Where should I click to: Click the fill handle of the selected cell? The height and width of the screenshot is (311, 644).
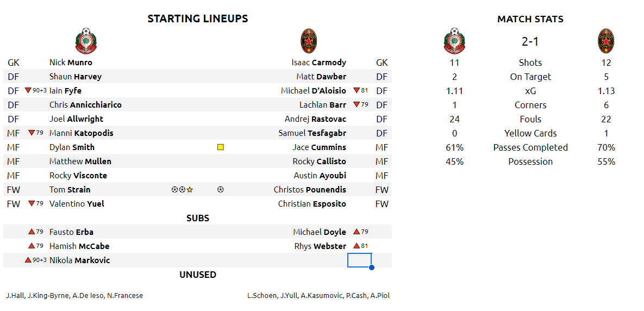click(x=371, y=268)
